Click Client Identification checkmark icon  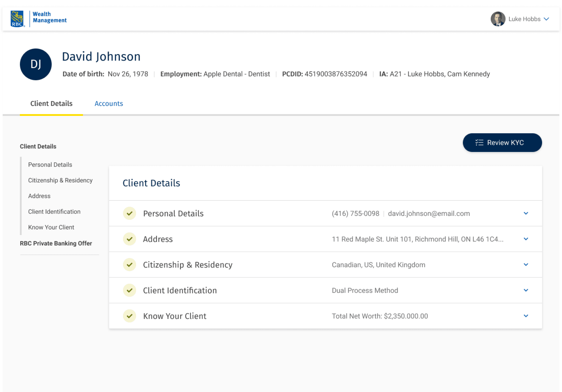[129, 290]
